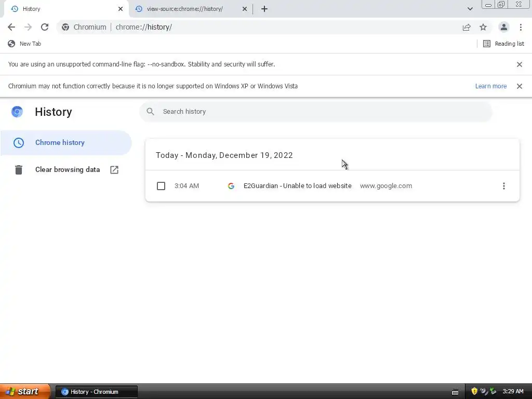Click the History - Chromium taskbar button
This screenshot has height=399, width=532.
click(96, 392)
